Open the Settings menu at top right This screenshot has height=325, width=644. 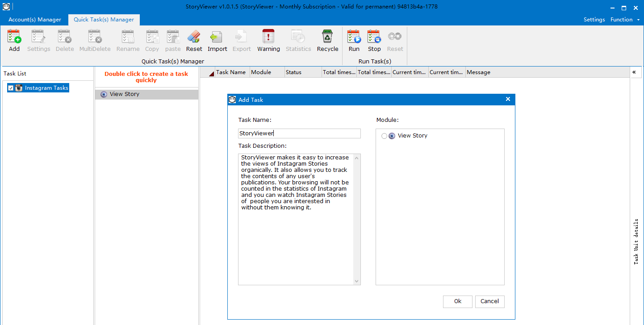click(594, 20)
